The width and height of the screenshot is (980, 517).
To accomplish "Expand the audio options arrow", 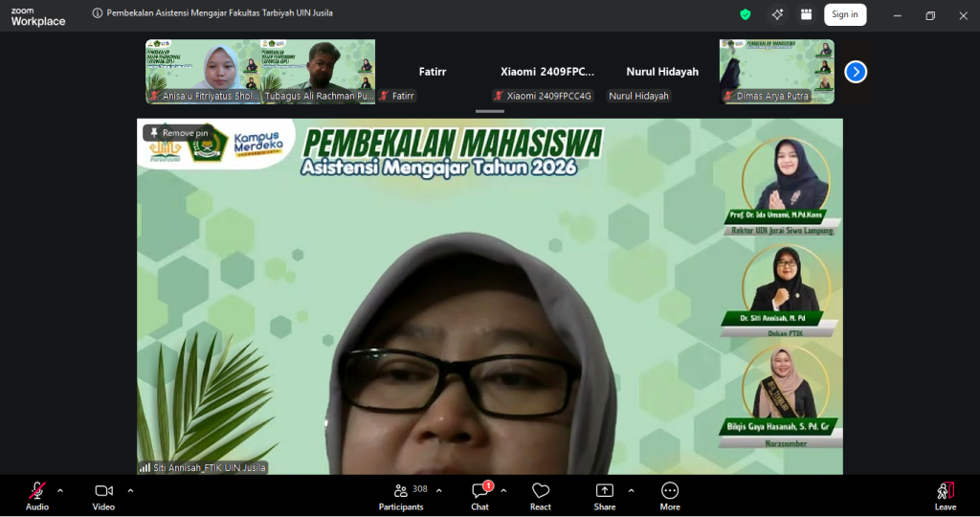I will point(60,490).
